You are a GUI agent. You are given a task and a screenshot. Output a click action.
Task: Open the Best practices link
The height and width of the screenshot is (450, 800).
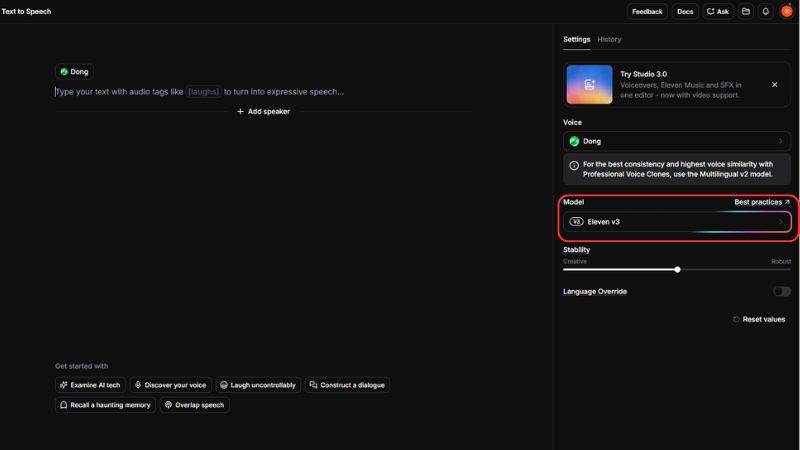tap(762, 202)
